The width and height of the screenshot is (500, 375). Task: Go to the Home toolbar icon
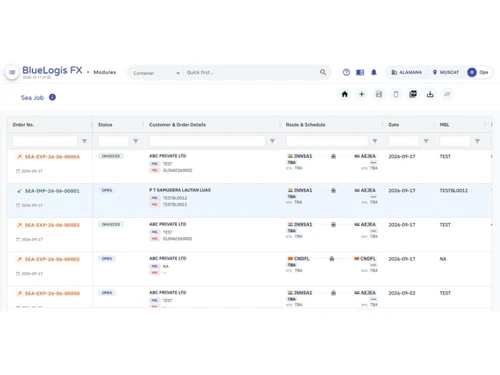[x=345, y=94]
